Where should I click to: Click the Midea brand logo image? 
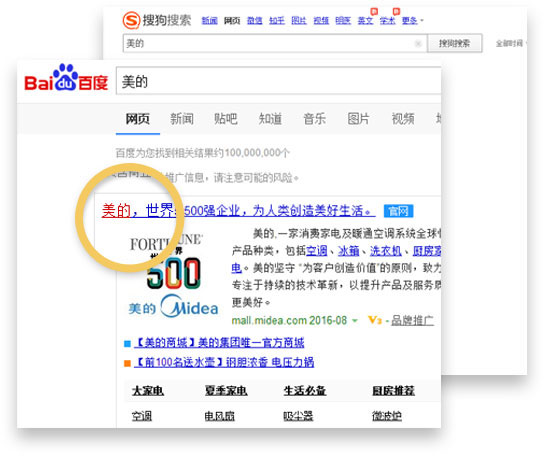pos(173,306)
